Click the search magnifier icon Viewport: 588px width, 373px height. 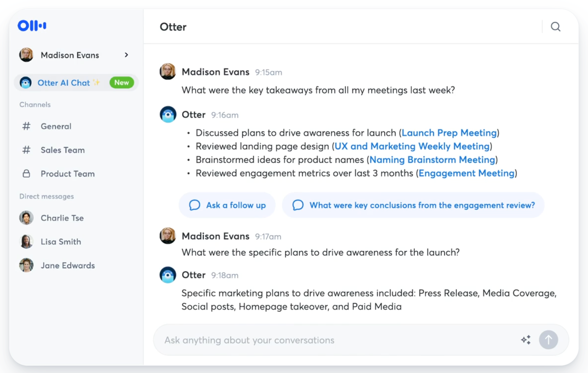555,26
